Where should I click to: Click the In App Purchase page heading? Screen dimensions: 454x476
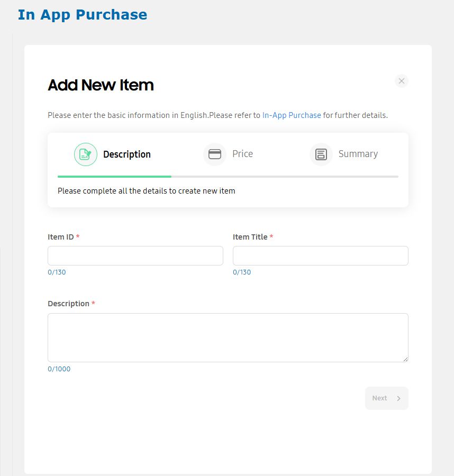tap(83, 15)
